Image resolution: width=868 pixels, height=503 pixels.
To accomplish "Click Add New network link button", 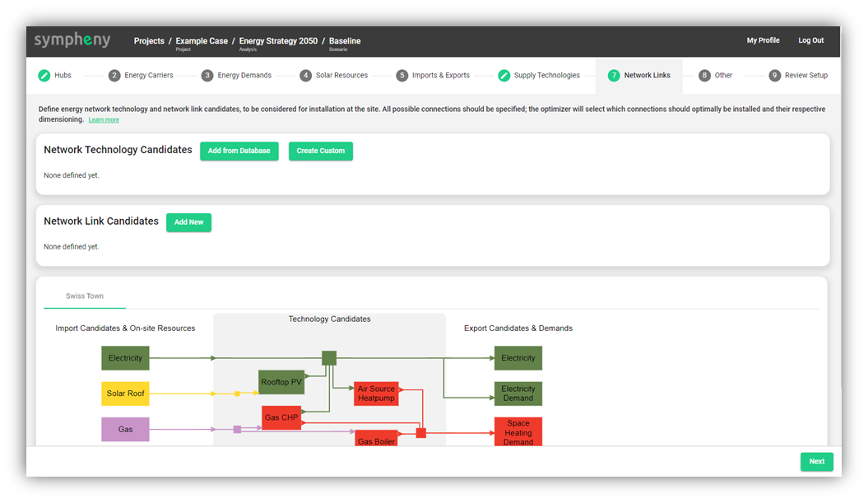I will (x=188, y=222).
